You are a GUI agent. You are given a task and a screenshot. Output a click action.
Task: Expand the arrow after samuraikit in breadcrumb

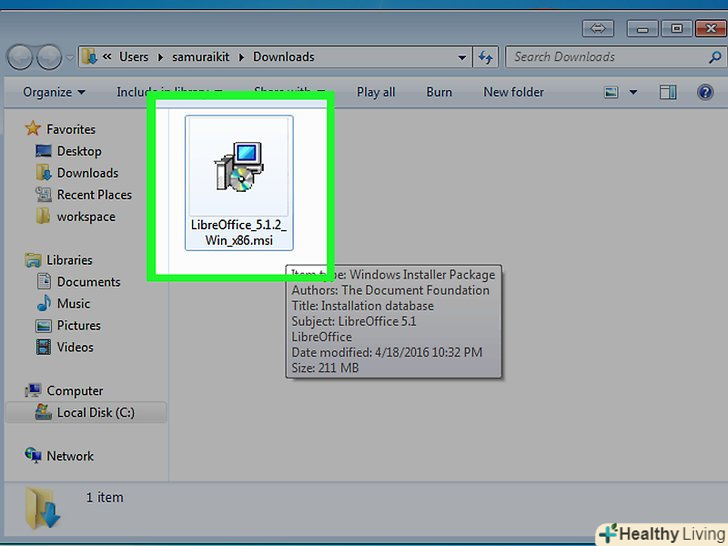(241, 57)
